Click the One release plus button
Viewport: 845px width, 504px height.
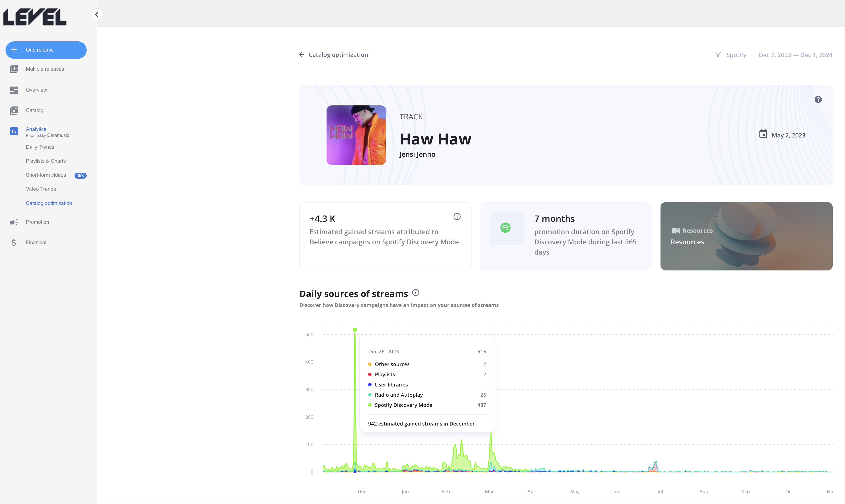(46, 50)
